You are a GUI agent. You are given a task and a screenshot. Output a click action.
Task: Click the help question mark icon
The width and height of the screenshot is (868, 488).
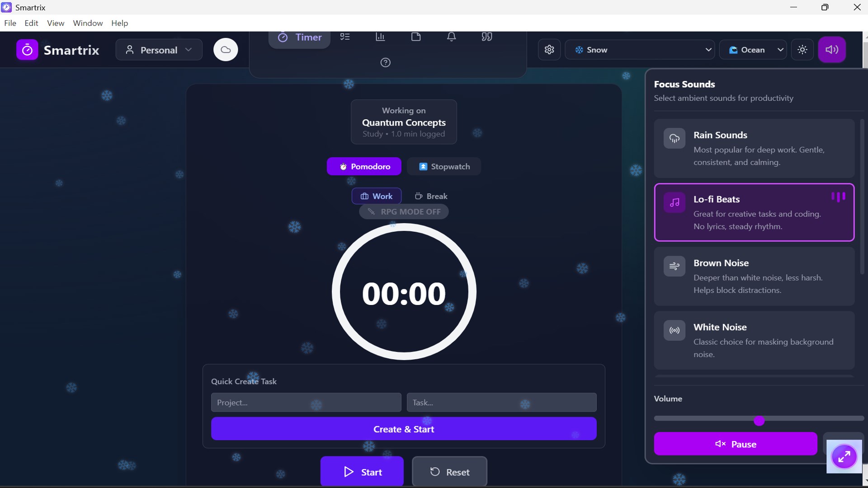[x=385, y=63]
